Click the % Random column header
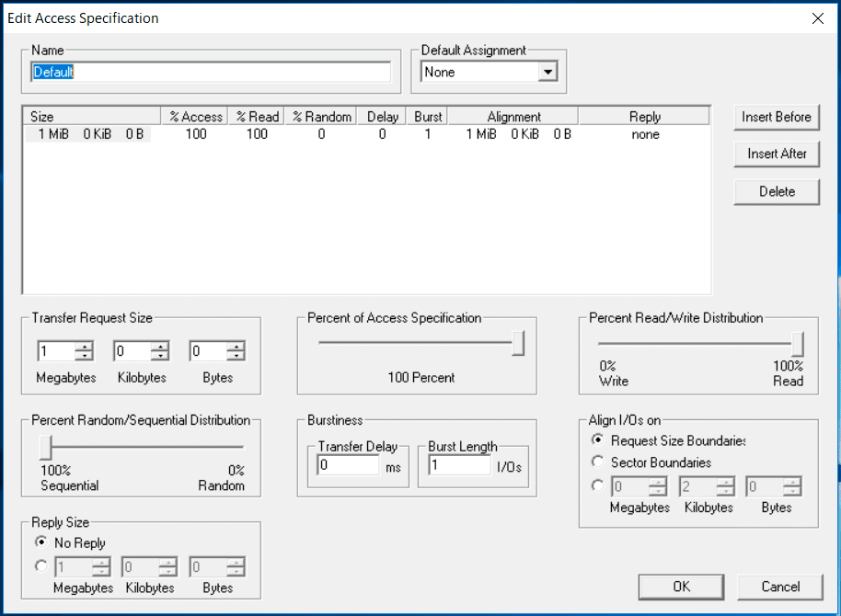The height and width of the screenshot is (616, 841). [x=321, y=117]
